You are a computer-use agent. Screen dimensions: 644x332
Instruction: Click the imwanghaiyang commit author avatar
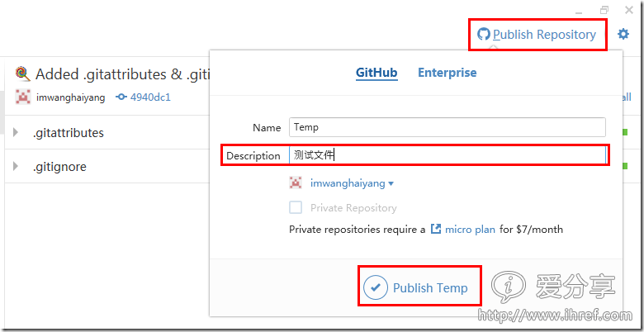coord(22,96)
